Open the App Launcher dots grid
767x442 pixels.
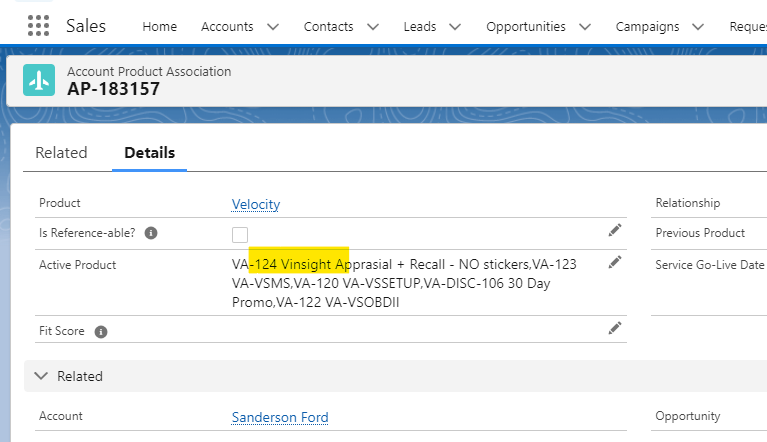point(38,25)
